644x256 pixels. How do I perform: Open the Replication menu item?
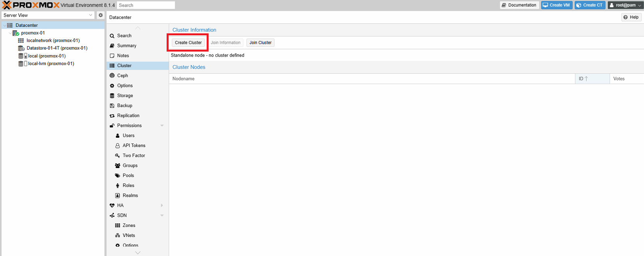pyautogui.click(x=138, y=116)
